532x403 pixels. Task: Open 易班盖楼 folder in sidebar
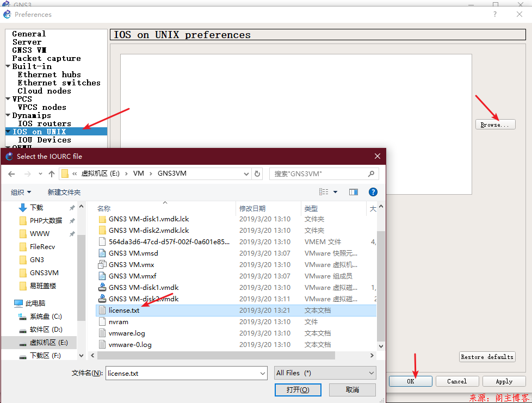click(x=43, y=286)
